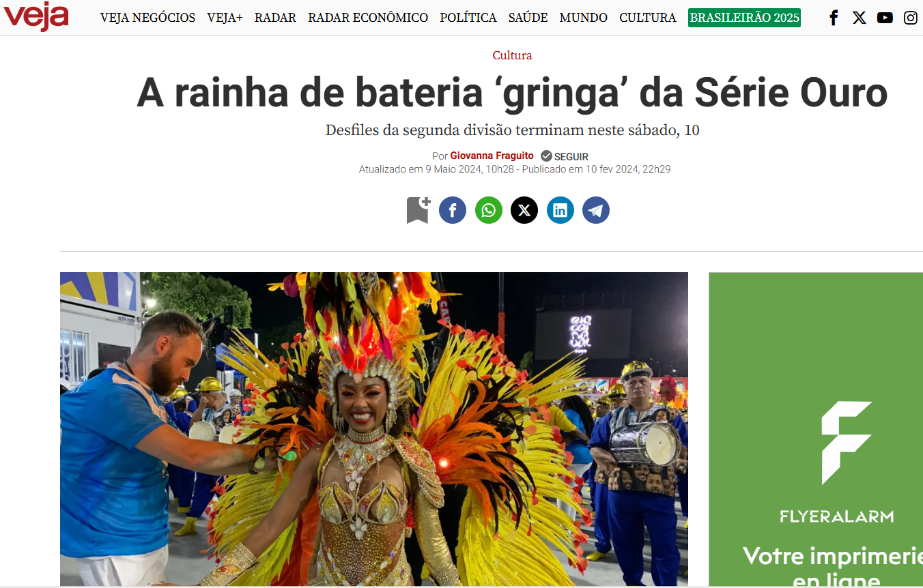Share article on X
This screenshot has height=588, width=923.
(524, 210)
